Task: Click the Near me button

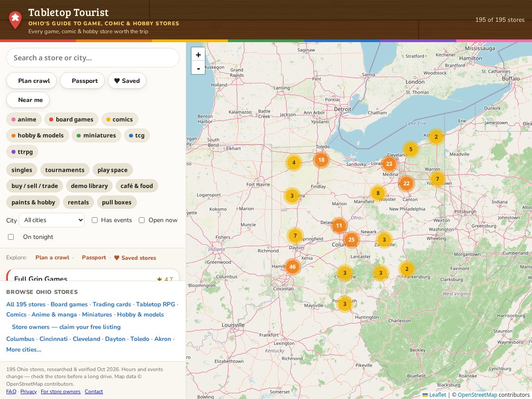Action: click(28, 100)
